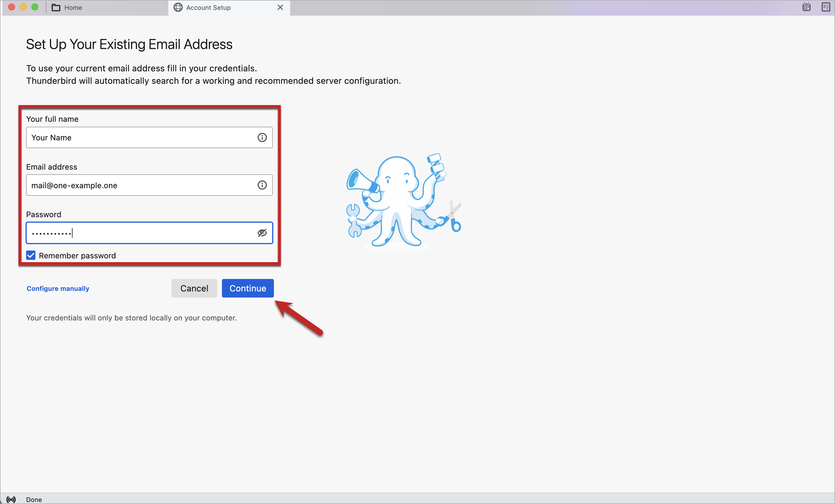
Task: Switch to the Home tab
Action: (73, 8)
